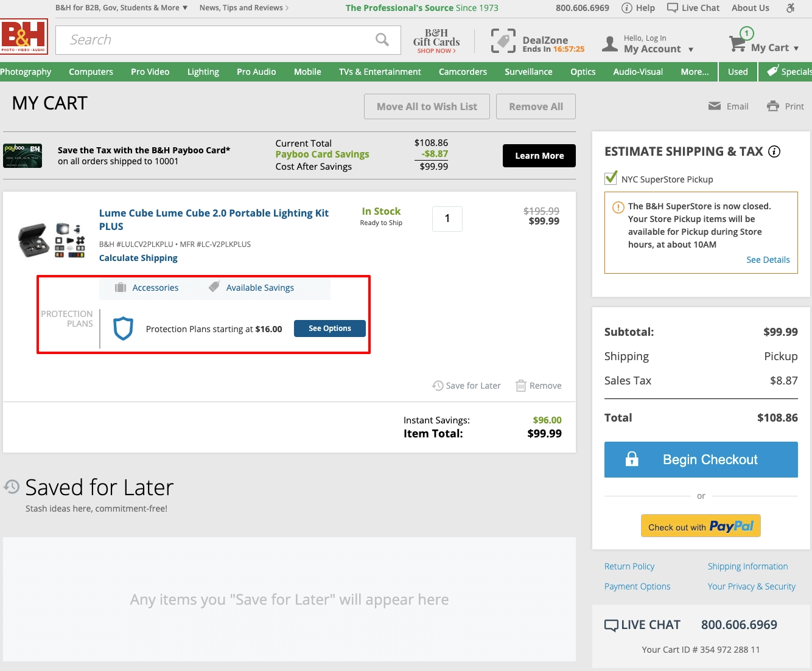Expand the More... navigation menu
Viewport: 812px width, 671px height.
coord(695,72)
